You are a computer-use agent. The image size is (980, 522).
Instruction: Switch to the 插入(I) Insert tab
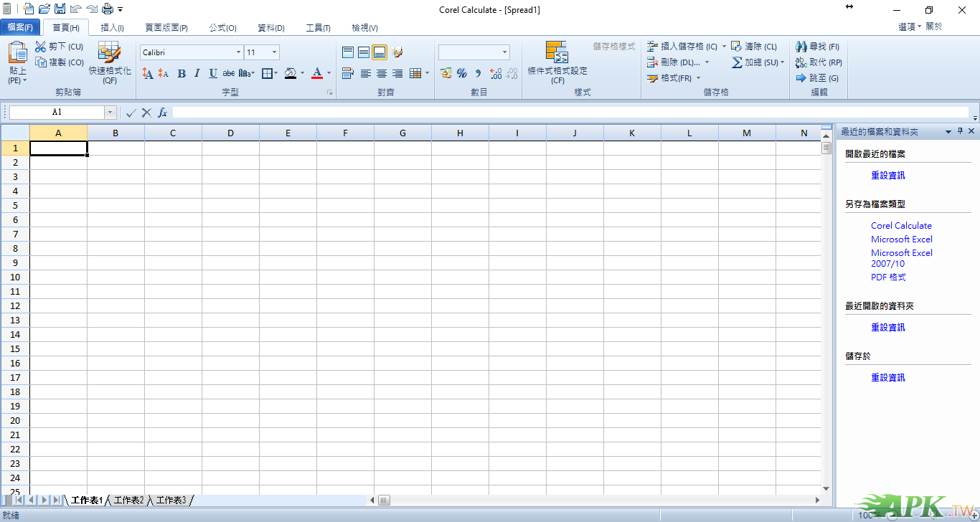coord(112,28)
